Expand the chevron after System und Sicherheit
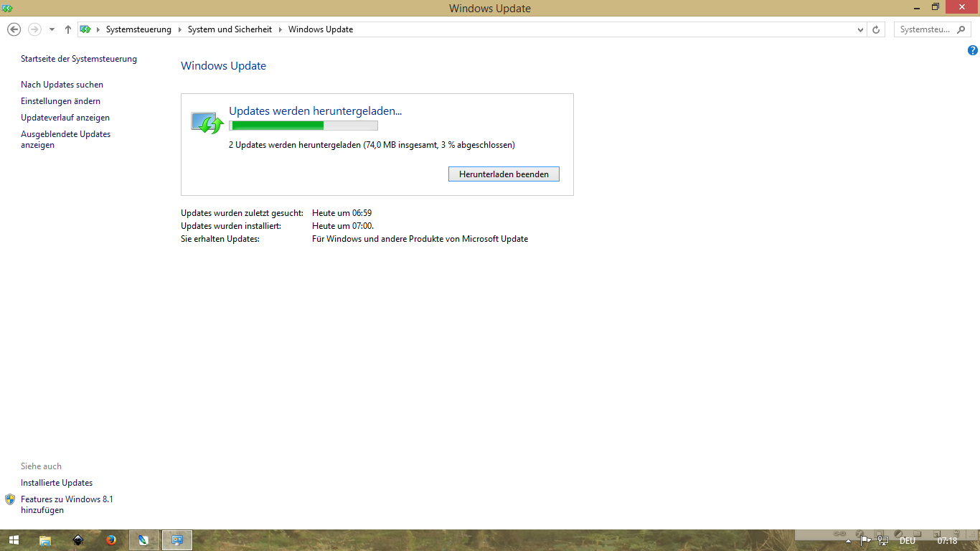Viewport: 980px width, 551px height. click(x=281, y=29)
